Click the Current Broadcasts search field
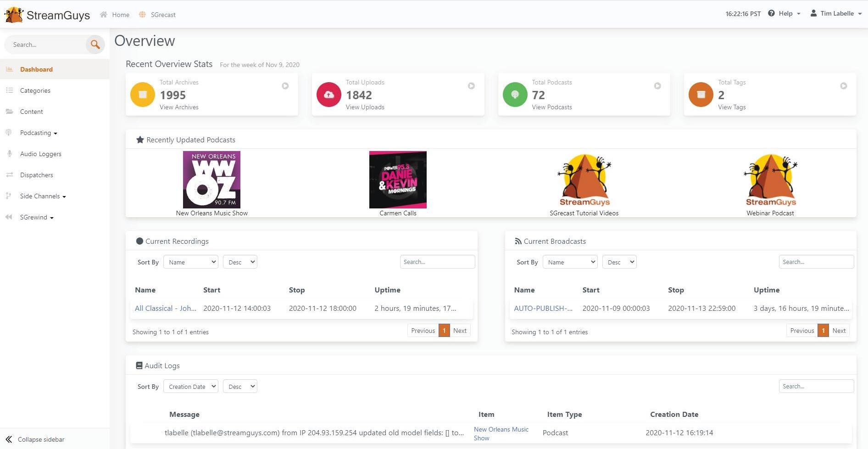Viewport: 868px width, 449px height. click(x=816, y=262)
